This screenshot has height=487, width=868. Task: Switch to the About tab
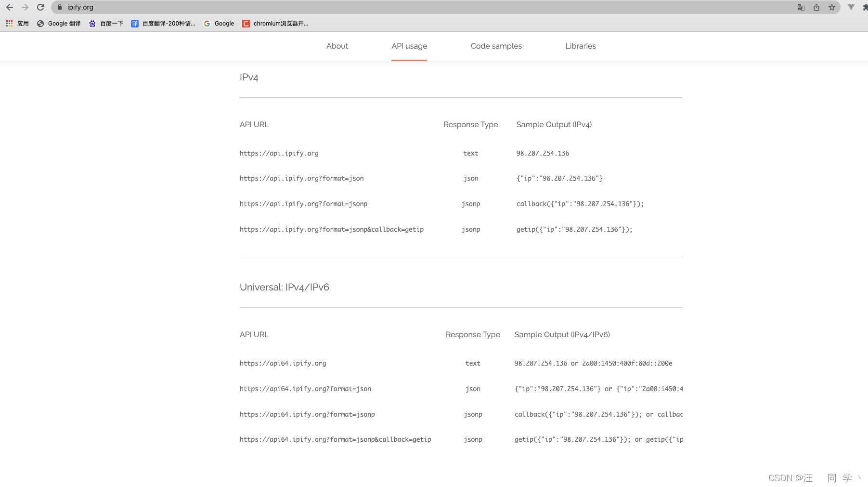click(x=337, y=46)
